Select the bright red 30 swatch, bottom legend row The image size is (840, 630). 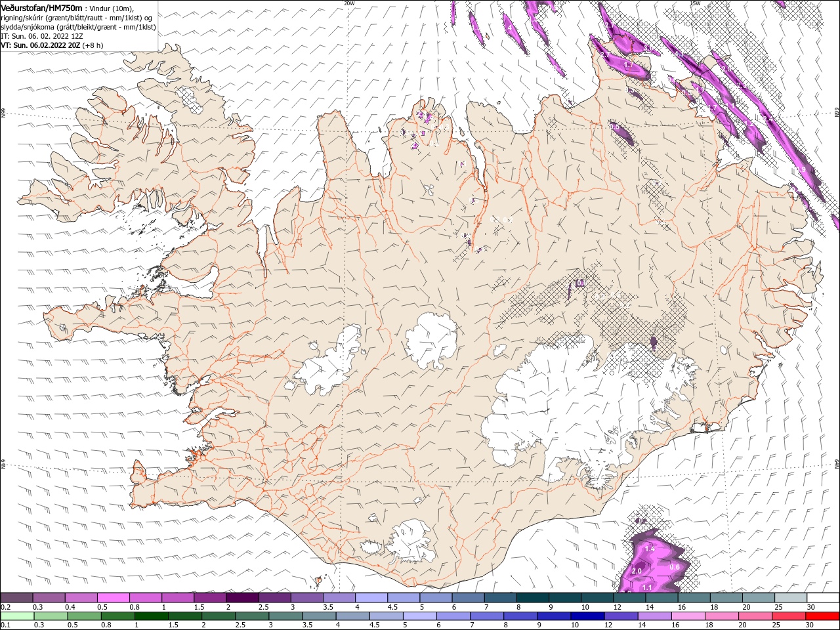pos(822,616)
